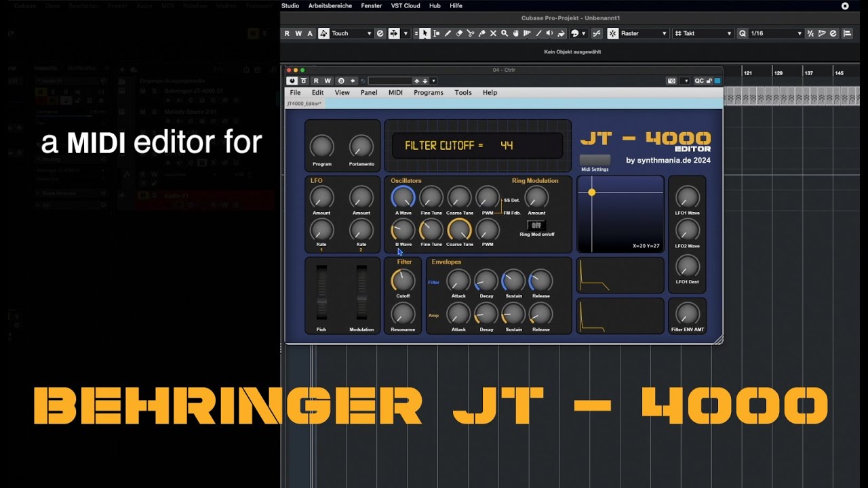Open the Ctrlr Programs menu
The height and width of the screenshot is (488, 868).
pos(429,92)
